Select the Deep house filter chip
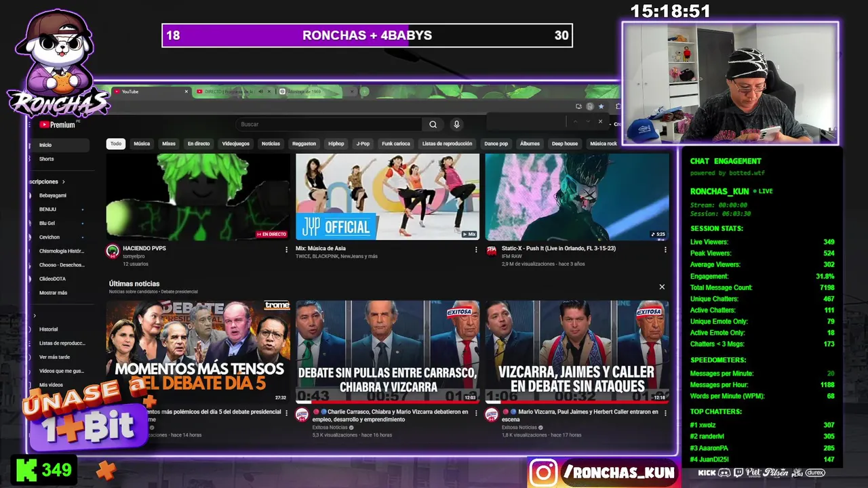 [x=565, y=144]
